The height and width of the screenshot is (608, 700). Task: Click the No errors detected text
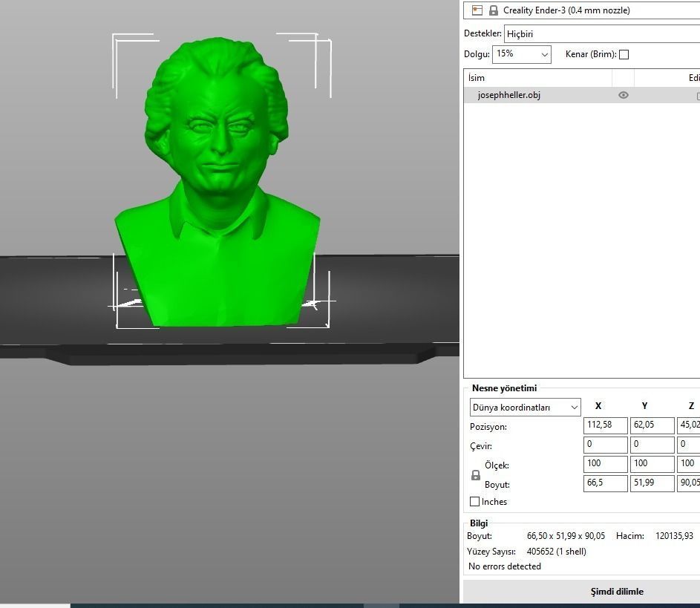point(505,566)
